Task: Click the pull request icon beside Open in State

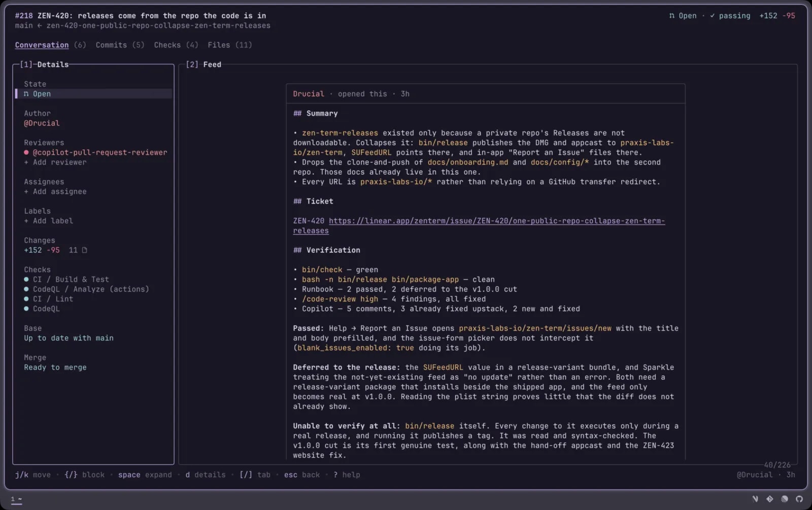Action: (26, 94)
